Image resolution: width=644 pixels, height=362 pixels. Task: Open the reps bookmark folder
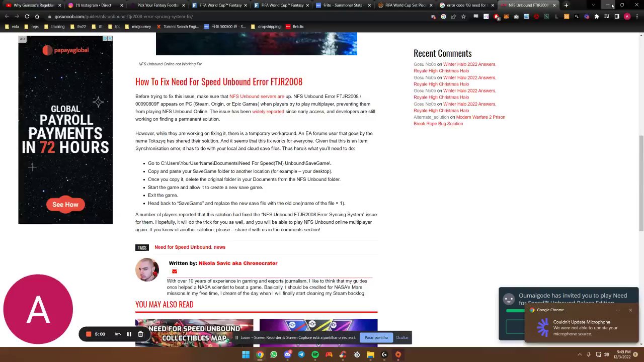[31, 26]
